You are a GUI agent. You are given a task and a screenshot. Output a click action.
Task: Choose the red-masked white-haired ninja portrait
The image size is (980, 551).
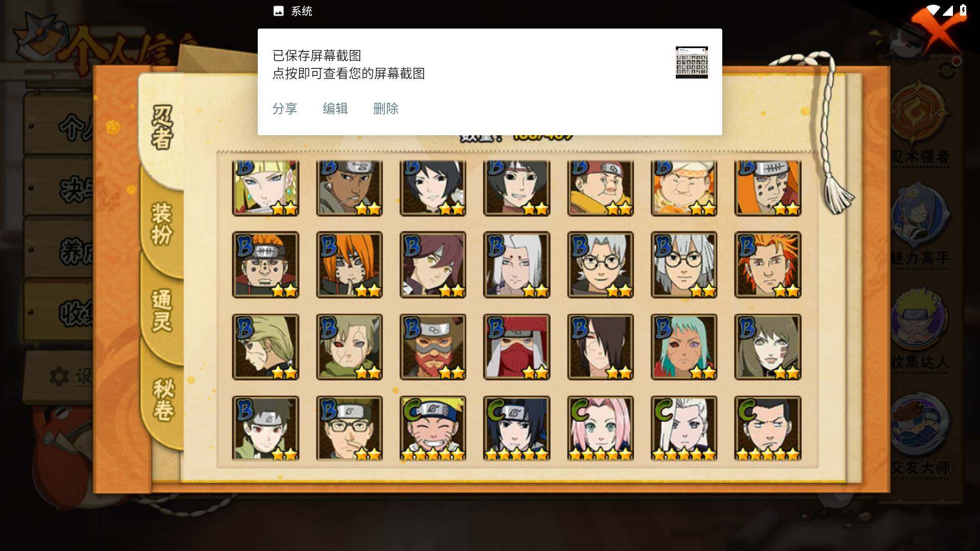pyautogui.click(x=517, y=347)
